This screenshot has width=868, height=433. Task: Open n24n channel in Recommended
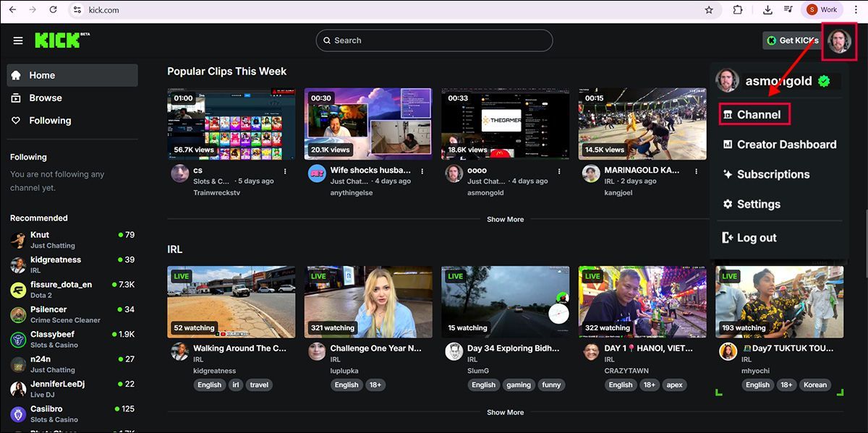pos(72,364)
